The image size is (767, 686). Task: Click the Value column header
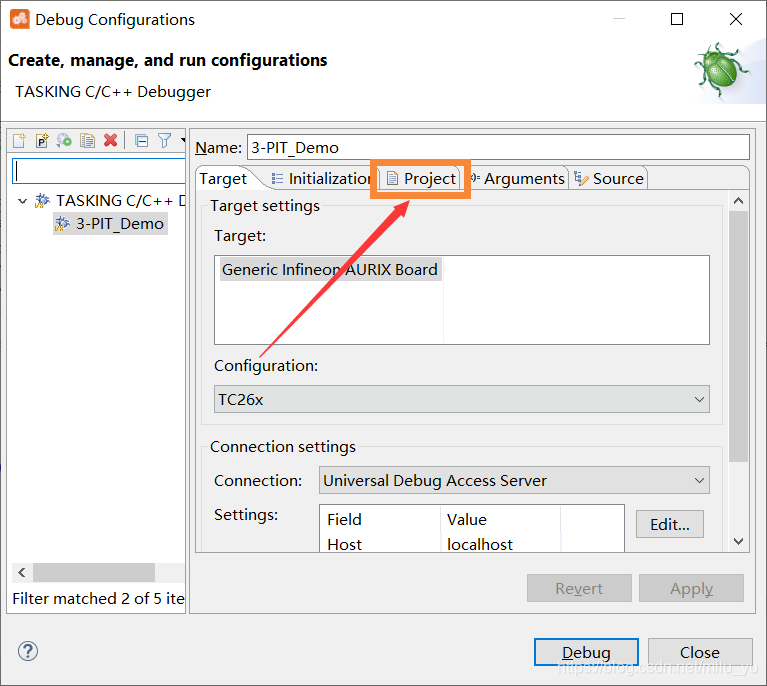[501, 519]
